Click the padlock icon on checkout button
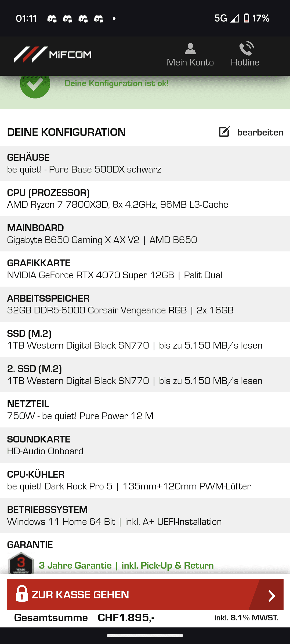Image resolution: width=290 pixels, height=644 pixels. [x=22, y=594]
